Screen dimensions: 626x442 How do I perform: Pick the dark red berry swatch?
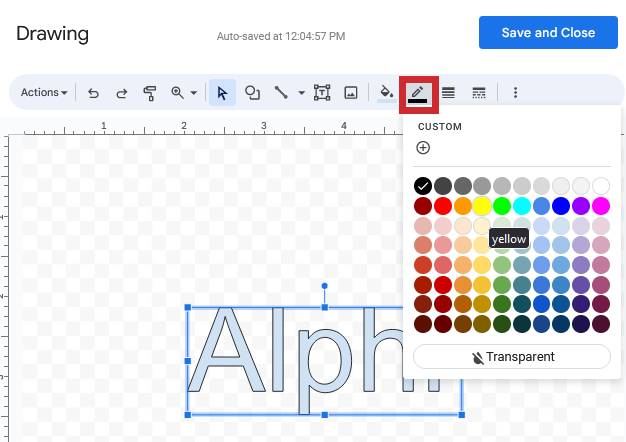coord(423,206)
